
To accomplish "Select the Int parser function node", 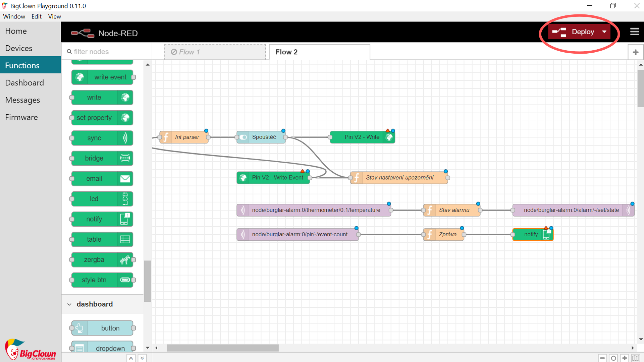I will (184, 137).
